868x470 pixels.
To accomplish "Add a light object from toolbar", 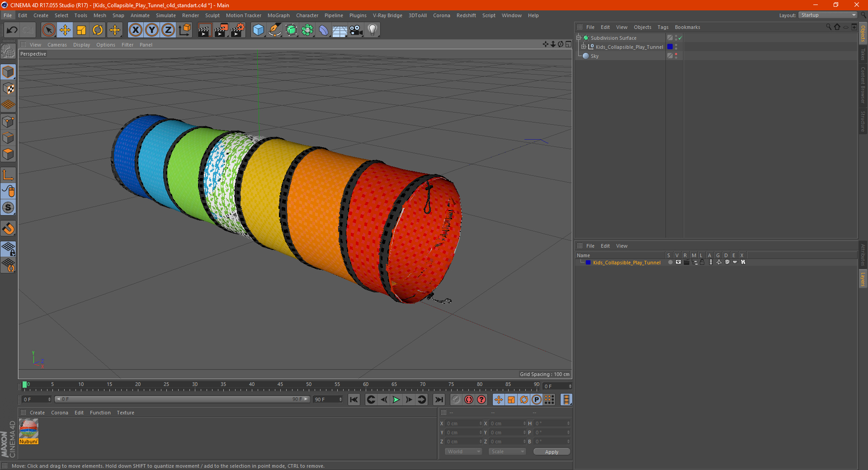I will [372, 30].
